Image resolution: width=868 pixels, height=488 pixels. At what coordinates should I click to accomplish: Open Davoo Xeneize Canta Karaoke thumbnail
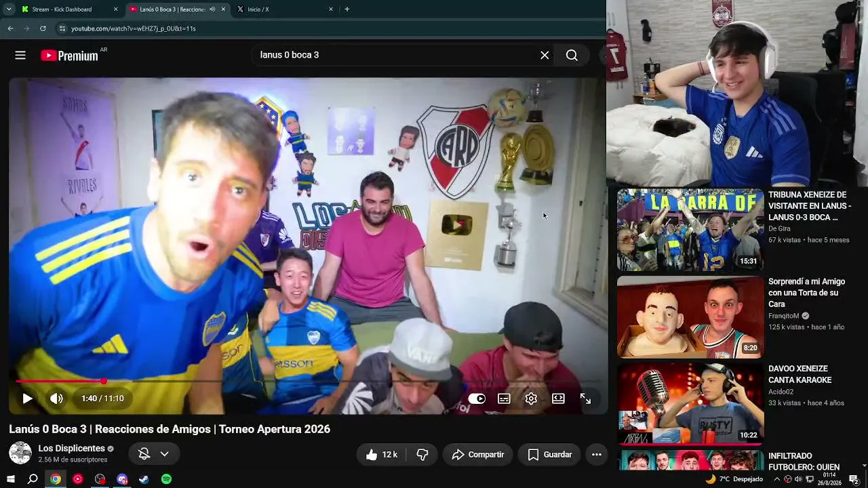coord(690,403)
